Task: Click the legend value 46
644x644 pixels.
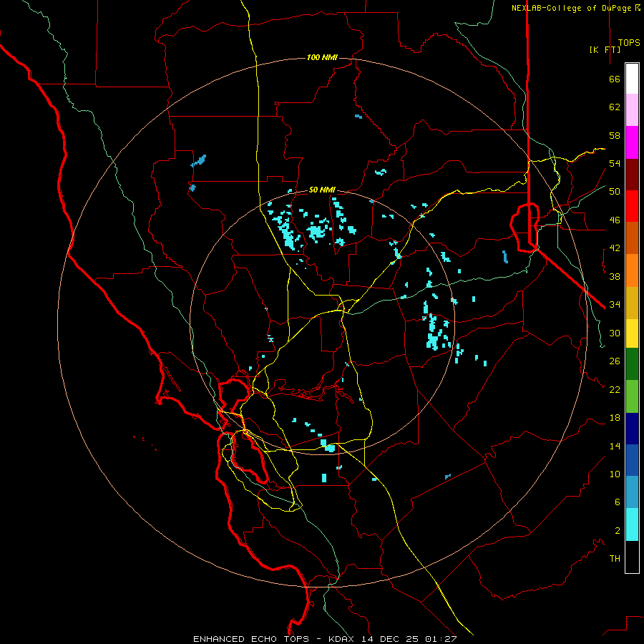Action: coord(615,220)
